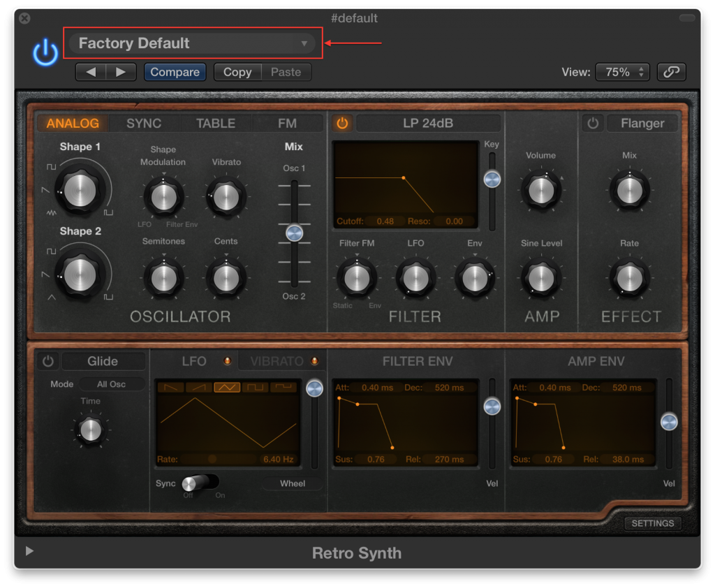
Task: Open the Wheel modulation source menu
Action: click(293, 483)
